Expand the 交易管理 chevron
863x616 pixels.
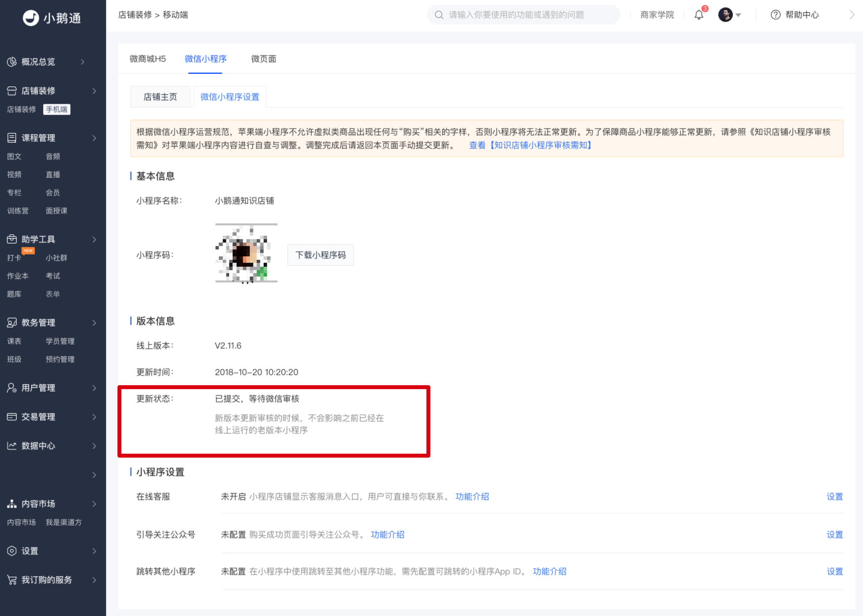coord(94,417)
